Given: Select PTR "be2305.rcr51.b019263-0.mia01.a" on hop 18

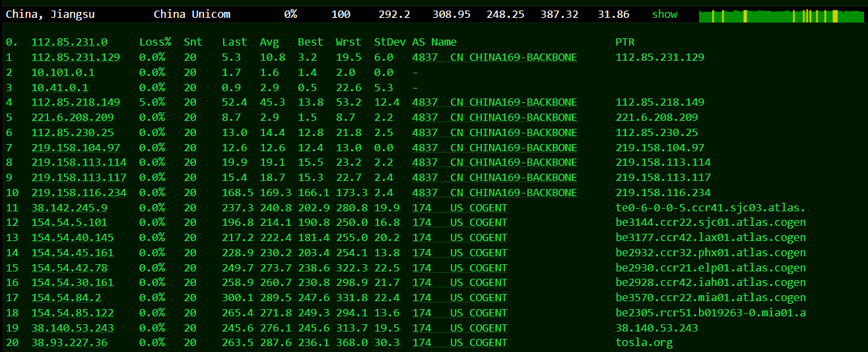Looking at the screenshot, I should click(x=711, y=313).
